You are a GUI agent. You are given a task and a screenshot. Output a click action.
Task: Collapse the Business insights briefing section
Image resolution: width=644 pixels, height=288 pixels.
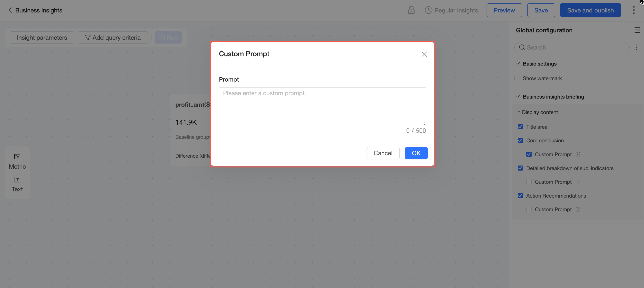coord(517,97)
